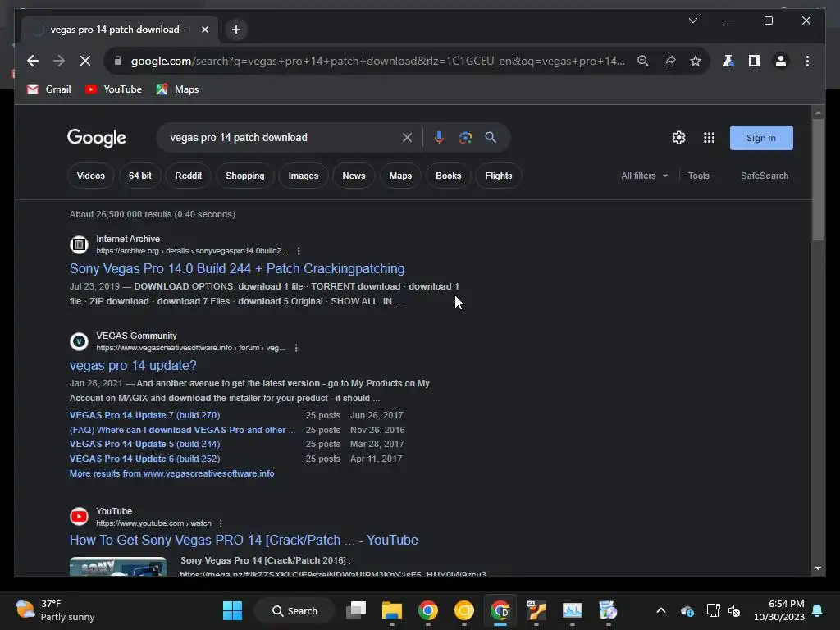Open Gmail bookmark
Image resolution: width=840 pixels, height=630 pixels.
click(48, 89)
